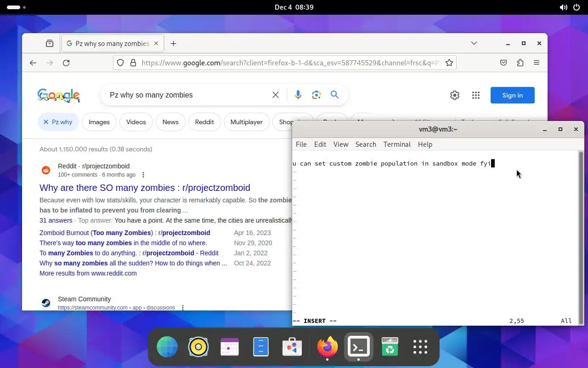Select the News filter chip
This screenshot has width=588, height=368.
tap(170, 122)
